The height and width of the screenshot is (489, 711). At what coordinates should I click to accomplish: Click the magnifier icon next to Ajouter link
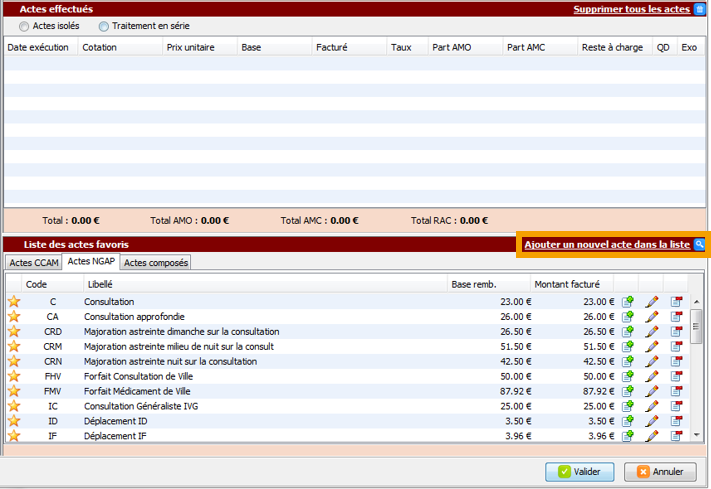(700, 245)
